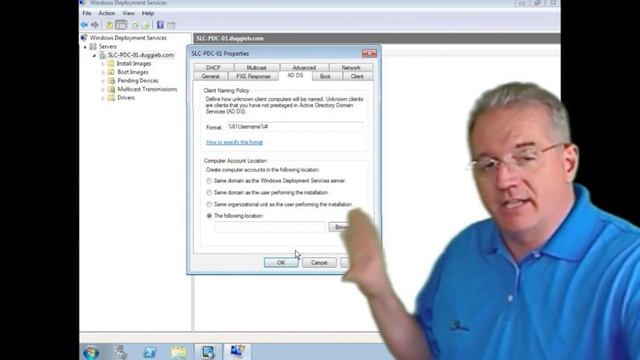Switch to the DHCP tab
This screenshot has height=360, width=640.
click(x=213, y=68)
